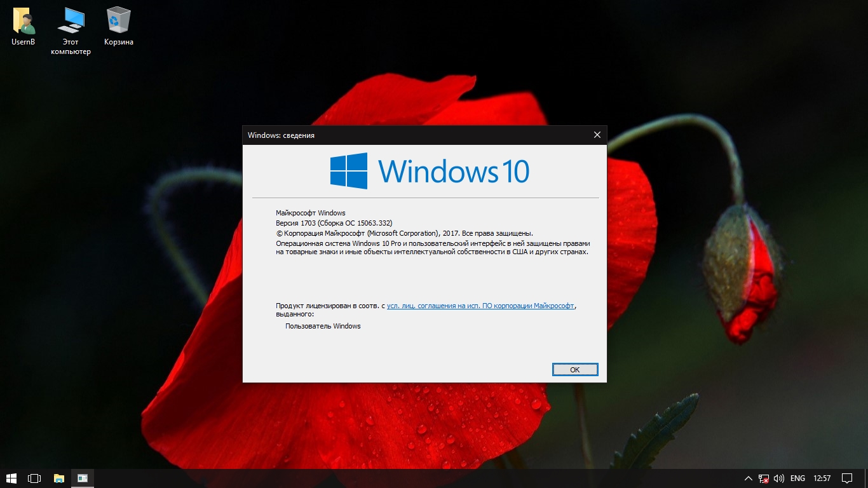The width and height of the screenshot is (868, 488).
Task: Select the Корзина recycle bin icon
Action: point(119,27)
